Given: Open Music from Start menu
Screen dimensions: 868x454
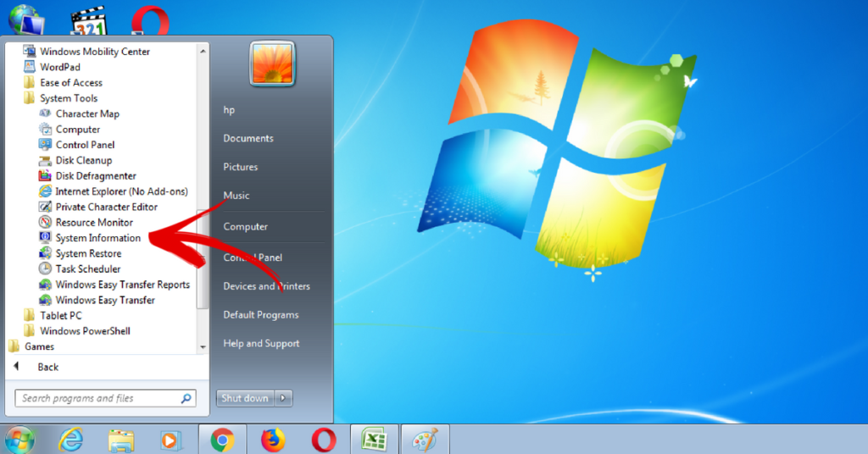Looking at the screenshot, I should click(236, 196).
